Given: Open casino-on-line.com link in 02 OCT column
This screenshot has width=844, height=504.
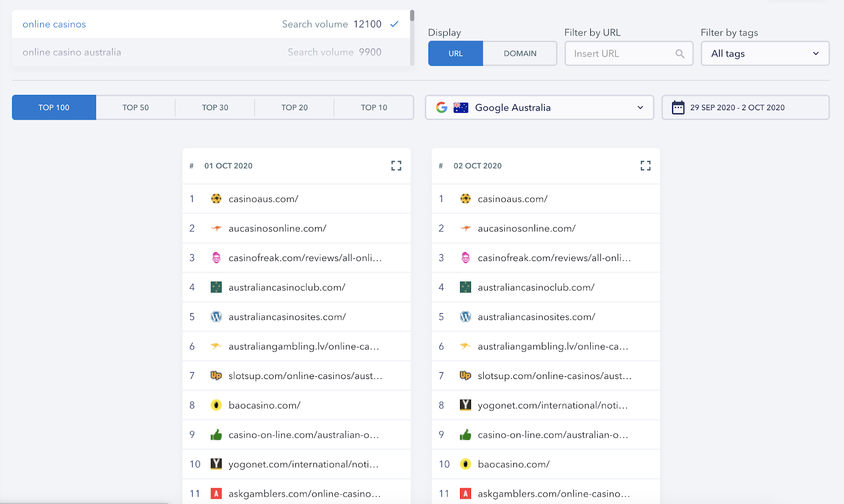Looking at the screenshot, I should [553, 435].
